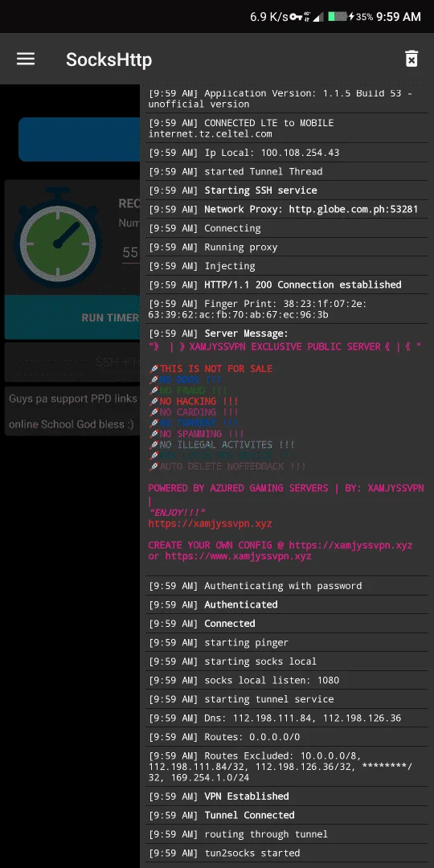Tap the Authenticating with password entry
Image resolution: width=434 pixels, height=868 pixels.
(287, 586)
